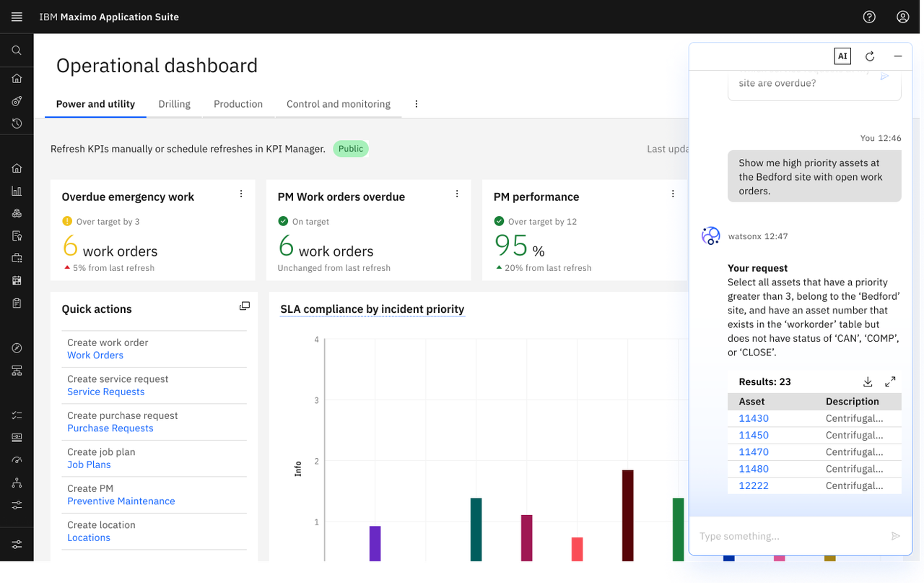Switch to the Drilling tab

click(x=174, y=104)
